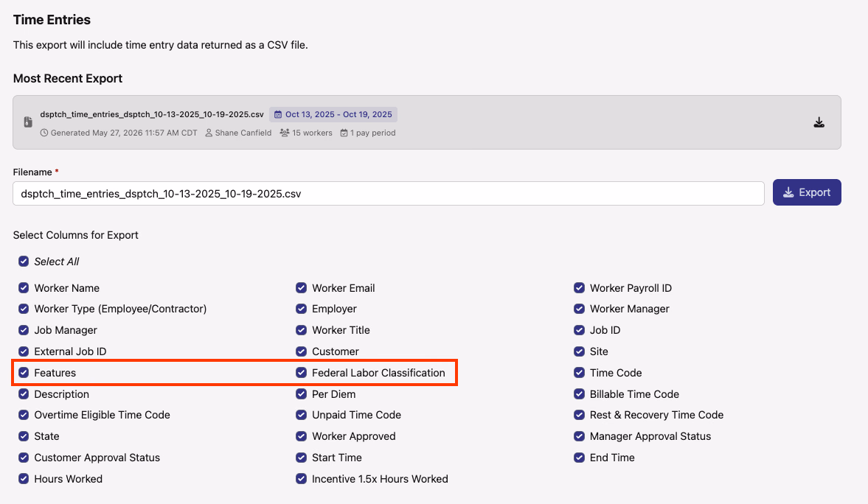Click the Most Recent Export heading

coord(68,79)
